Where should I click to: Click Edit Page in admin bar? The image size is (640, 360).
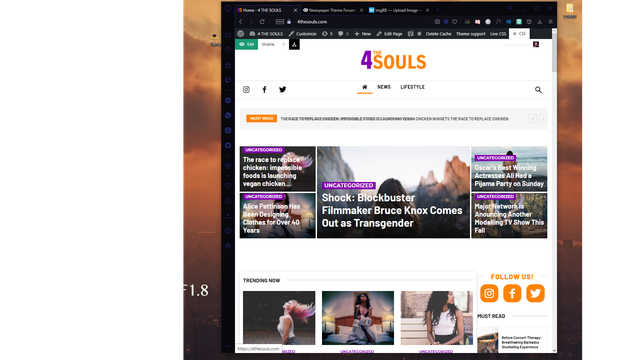tap(389, 33)
